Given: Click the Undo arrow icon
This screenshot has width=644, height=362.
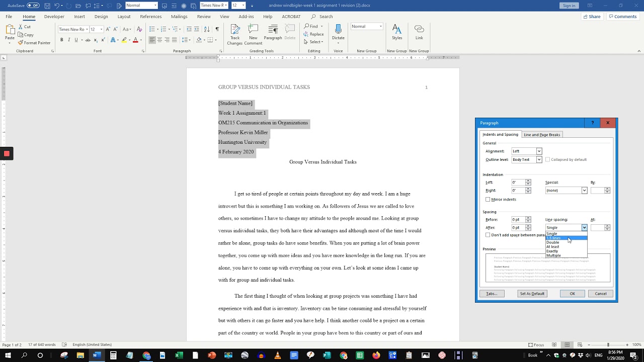Looking at the screenshot, I should tap(57, 6).
